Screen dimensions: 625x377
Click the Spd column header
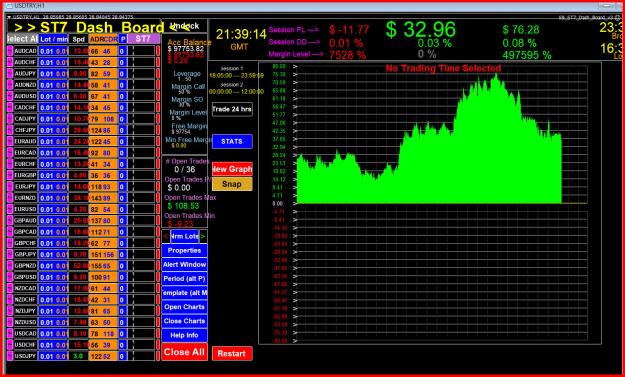[79, 39]
